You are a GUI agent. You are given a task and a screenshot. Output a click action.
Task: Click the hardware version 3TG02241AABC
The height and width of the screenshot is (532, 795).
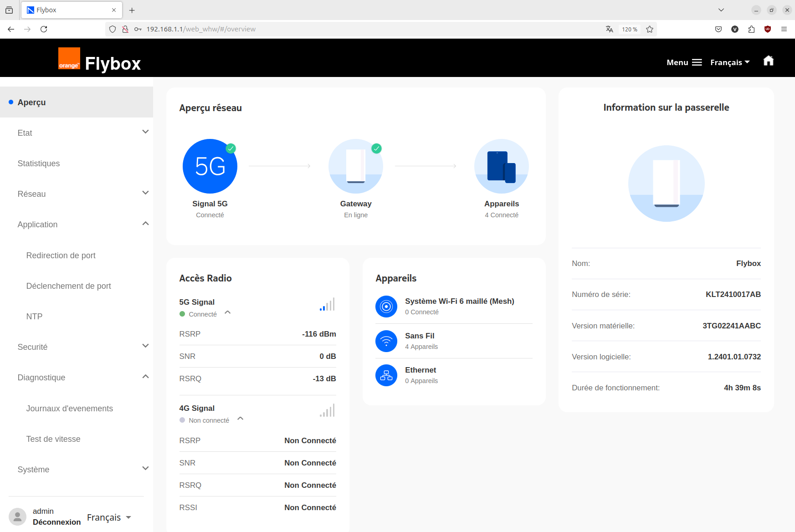click(x=732, y=326)
